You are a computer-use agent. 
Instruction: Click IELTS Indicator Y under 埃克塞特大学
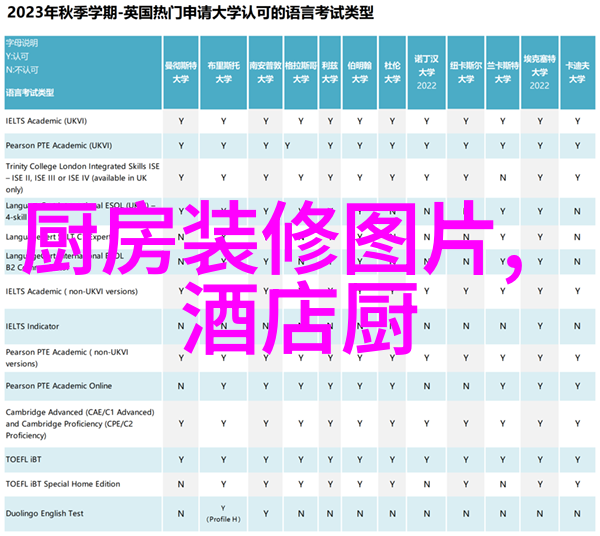point(540,326)
